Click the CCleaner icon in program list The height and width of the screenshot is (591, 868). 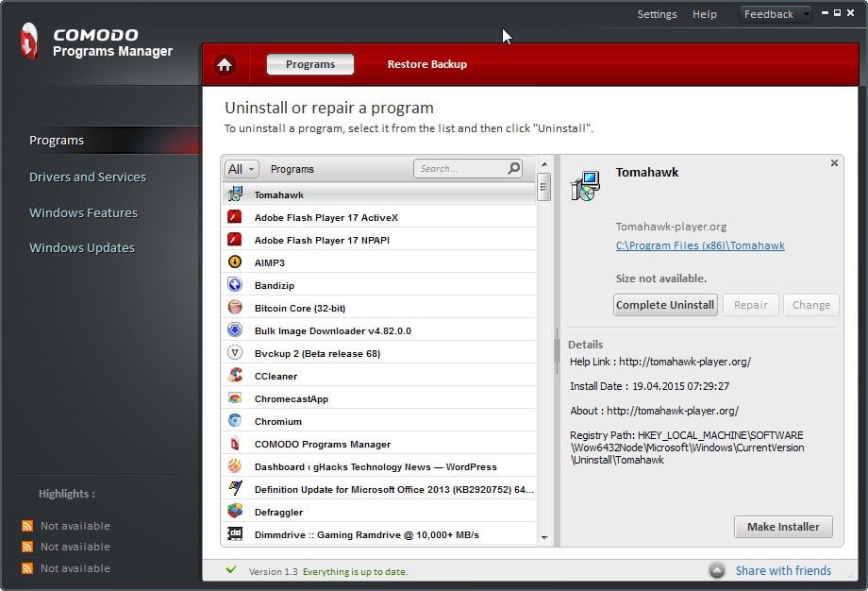tap(235, 376)
